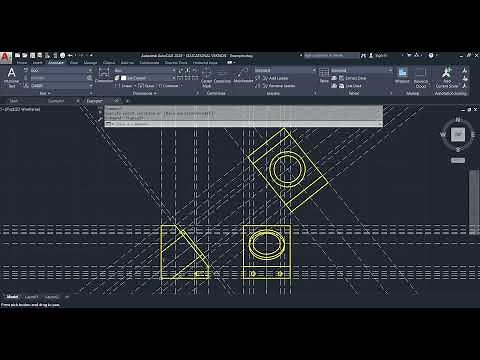480x360 pixels.
Task: Click the New drawing icon in quick access toolbar
Action: [x=17, y=55]
